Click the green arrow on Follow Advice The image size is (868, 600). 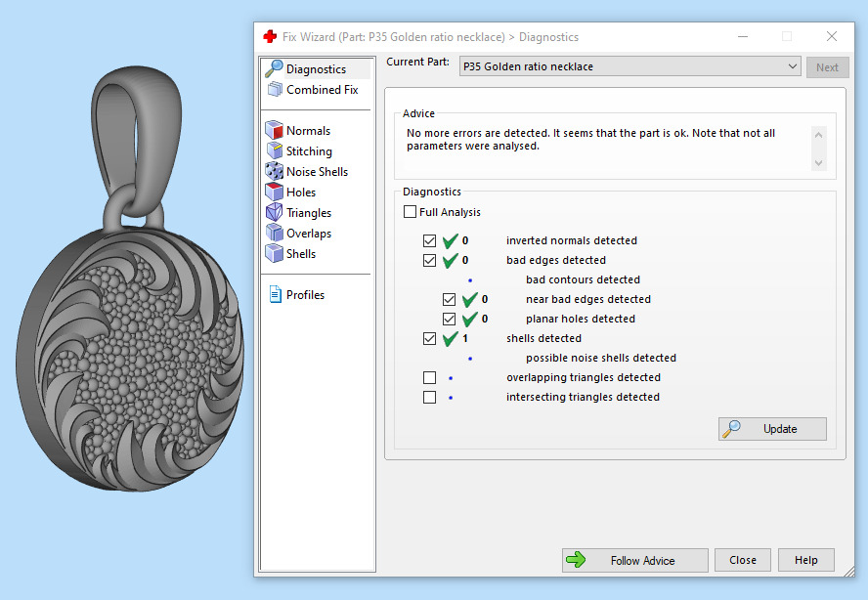pyautogui.click(x=576, y=560)
